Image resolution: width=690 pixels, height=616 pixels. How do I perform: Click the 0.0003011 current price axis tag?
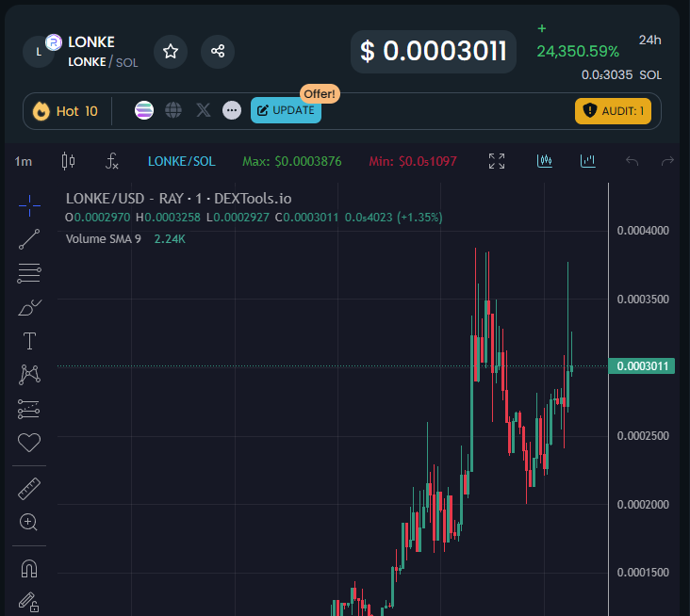pyautogui.click(x=642, y=366)
